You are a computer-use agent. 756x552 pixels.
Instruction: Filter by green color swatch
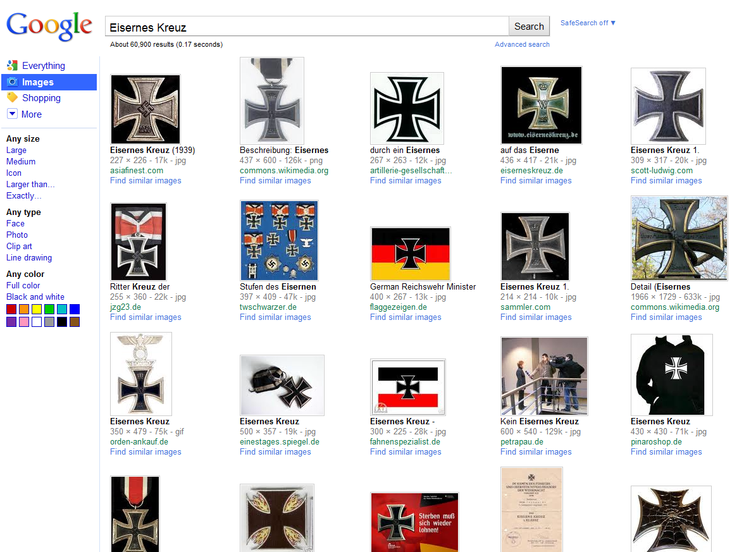pos(49,309)
